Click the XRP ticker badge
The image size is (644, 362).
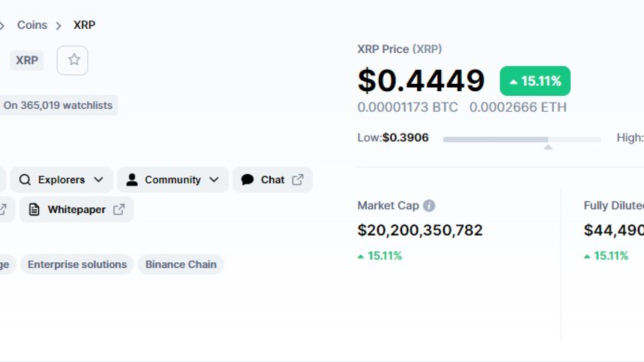pyautogui.click(x=27, y=60)
